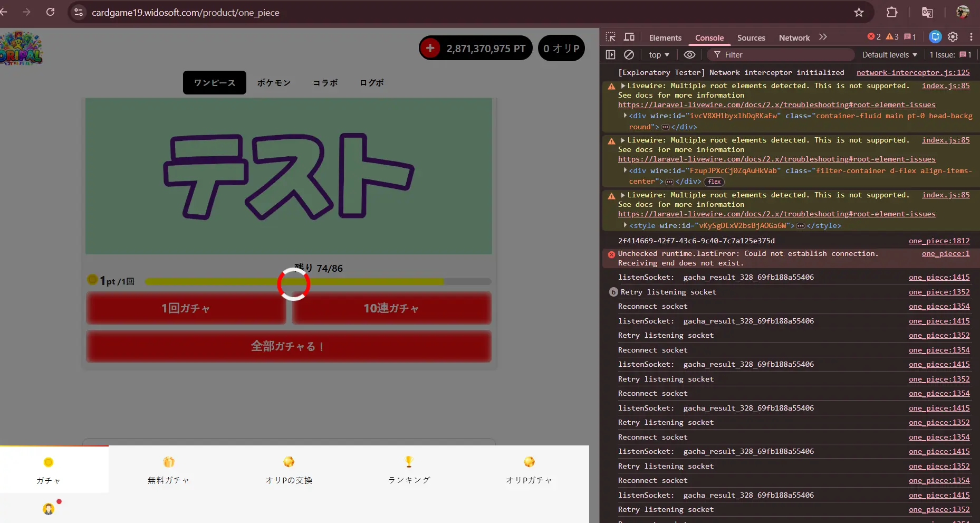This screenshot has height=523, width=980.
Task: Expand the first Livewire warning message
Action: tap(623, 85)
